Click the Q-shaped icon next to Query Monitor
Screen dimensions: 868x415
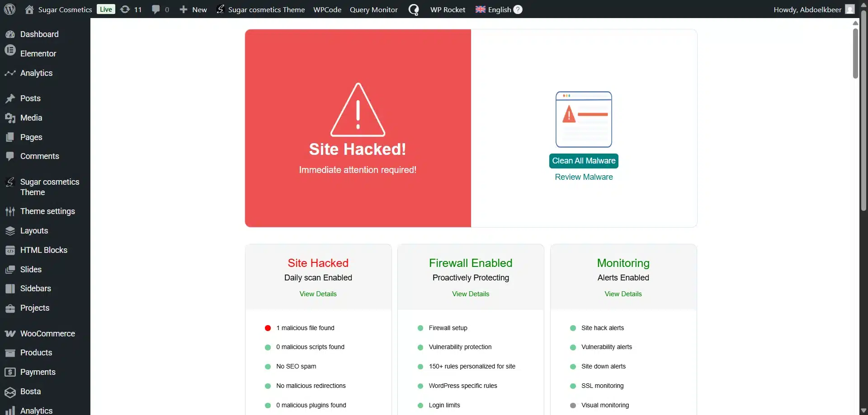(414, 9)
